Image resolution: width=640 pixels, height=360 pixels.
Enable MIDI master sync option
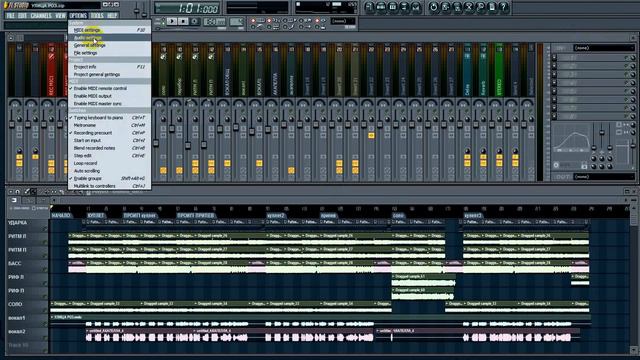[109, 104]
